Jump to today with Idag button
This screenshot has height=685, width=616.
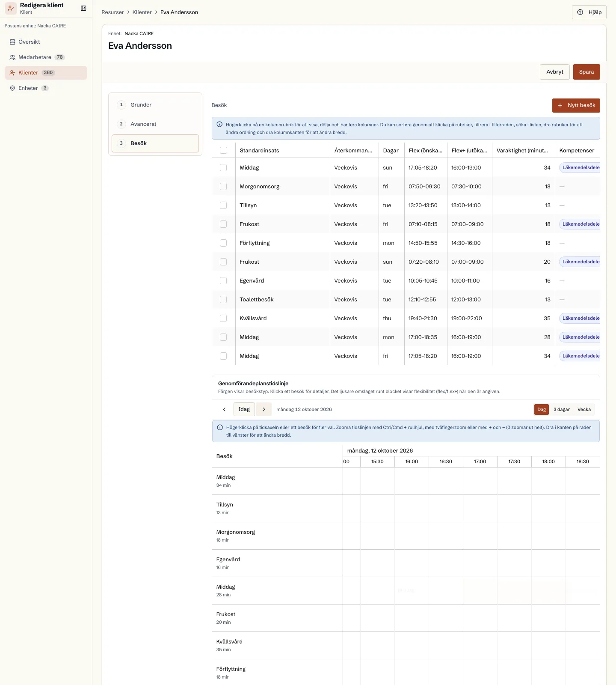coord(244,409)
